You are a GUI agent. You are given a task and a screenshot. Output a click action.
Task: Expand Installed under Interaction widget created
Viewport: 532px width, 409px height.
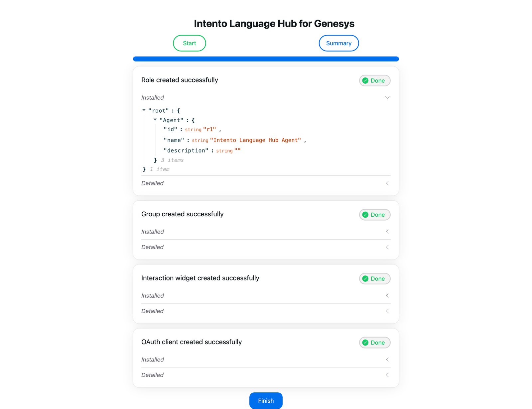266,296
